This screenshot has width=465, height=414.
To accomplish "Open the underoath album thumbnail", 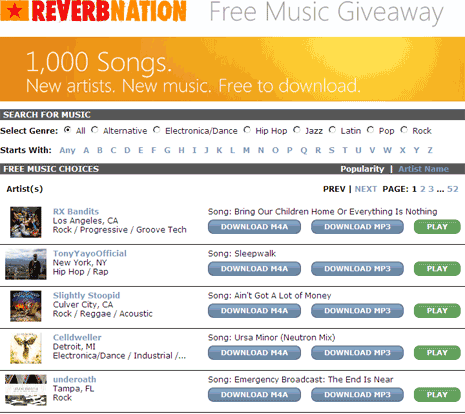I will coord(26,390).
